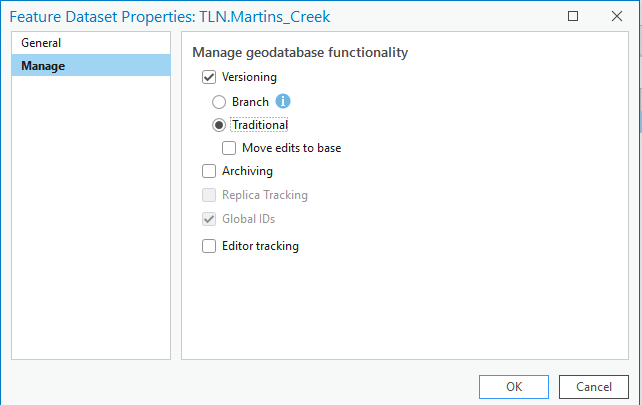The width and height of the screenshot is (642, 405).
Task: Maximize the Feature Dataset Properties dialog
Action: [x=573, y=16]
